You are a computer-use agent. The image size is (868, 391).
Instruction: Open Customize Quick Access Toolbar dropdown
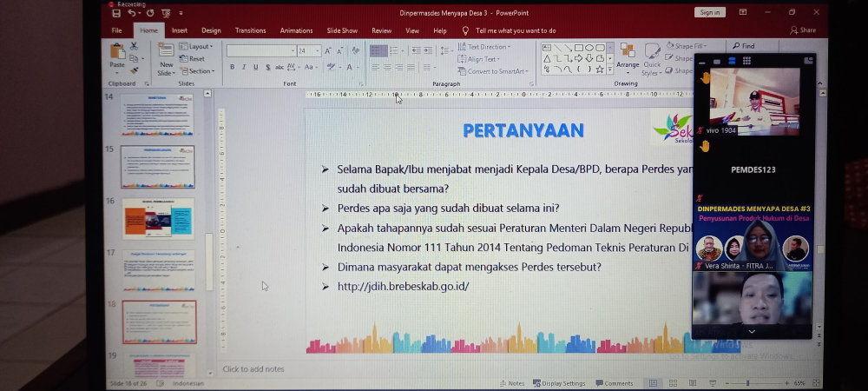pos(181,13)
